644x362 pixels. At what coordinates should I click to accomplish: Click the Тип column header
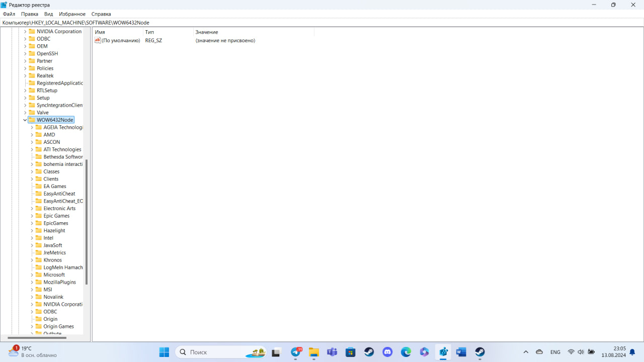[168, 32]
